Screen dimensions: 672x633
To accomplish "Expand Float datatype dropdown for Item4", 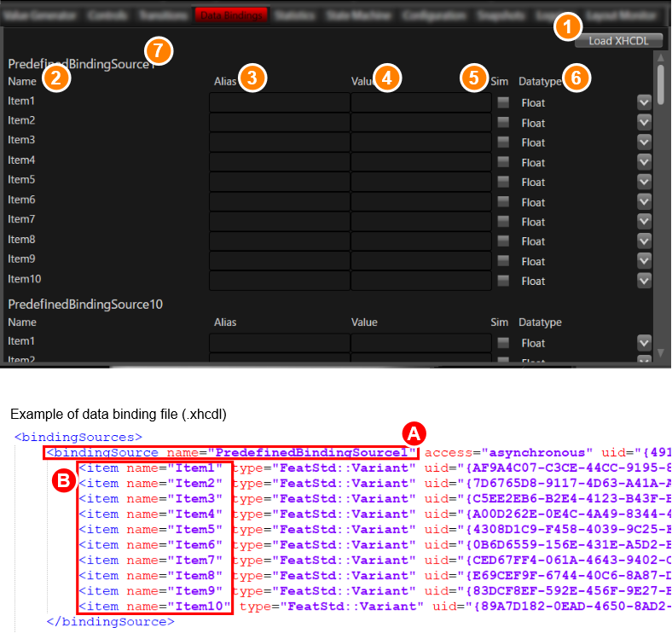I will [644, 162].
